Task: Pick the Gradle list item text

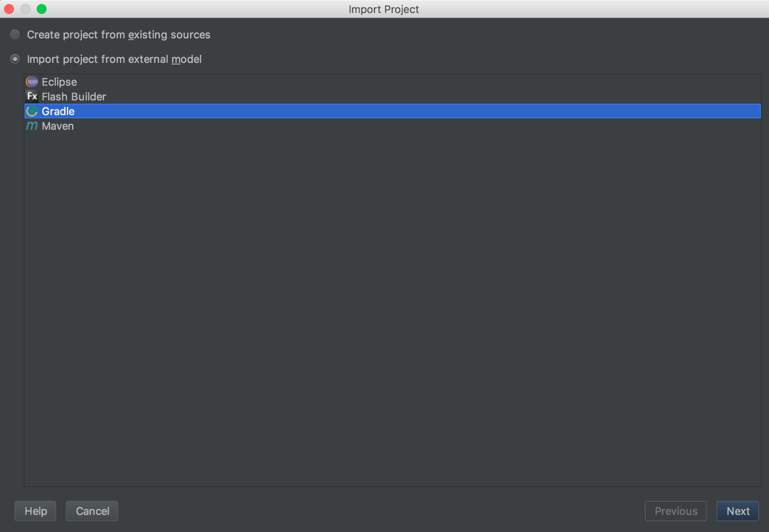Action: tap(58, 111)
